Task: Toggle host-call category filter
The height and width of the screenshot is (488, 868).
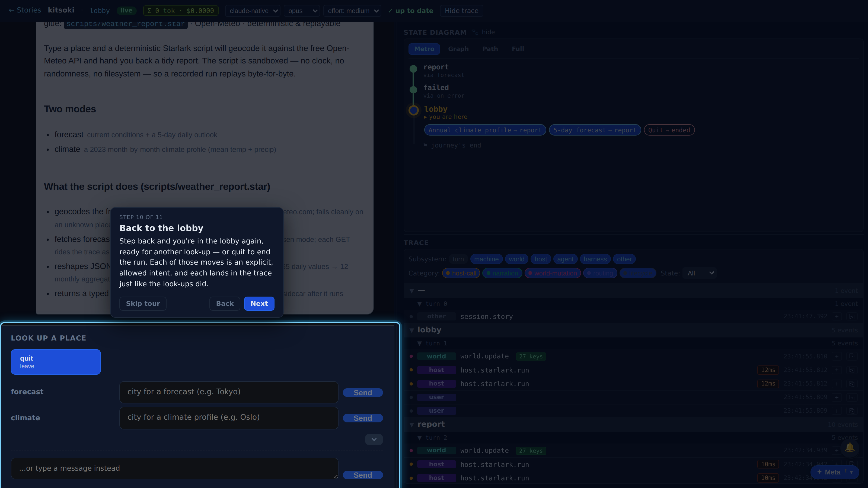Action: 461,273
